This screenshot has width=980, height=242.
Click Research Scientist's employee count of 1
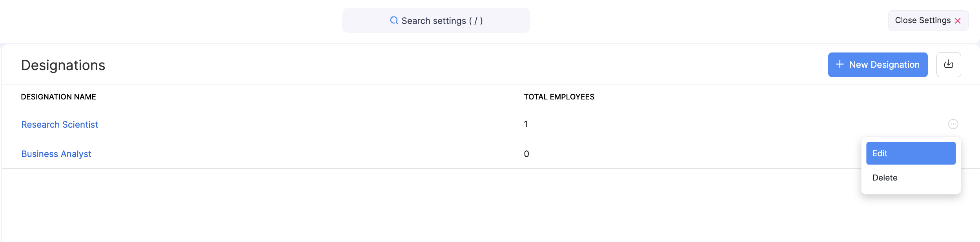pos(526,124)
